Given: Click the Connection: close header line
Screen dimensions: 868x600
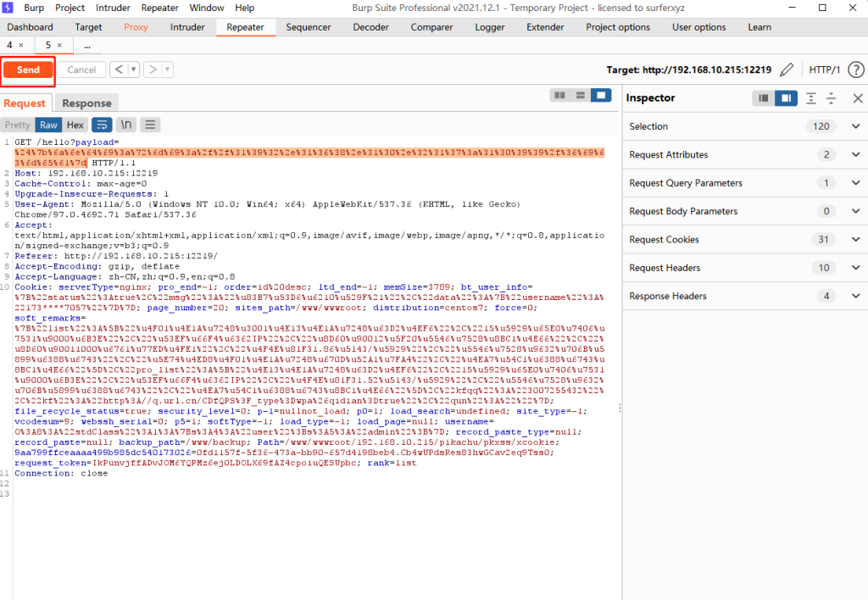Looking at the screenshot, I should tap(61, 473).
